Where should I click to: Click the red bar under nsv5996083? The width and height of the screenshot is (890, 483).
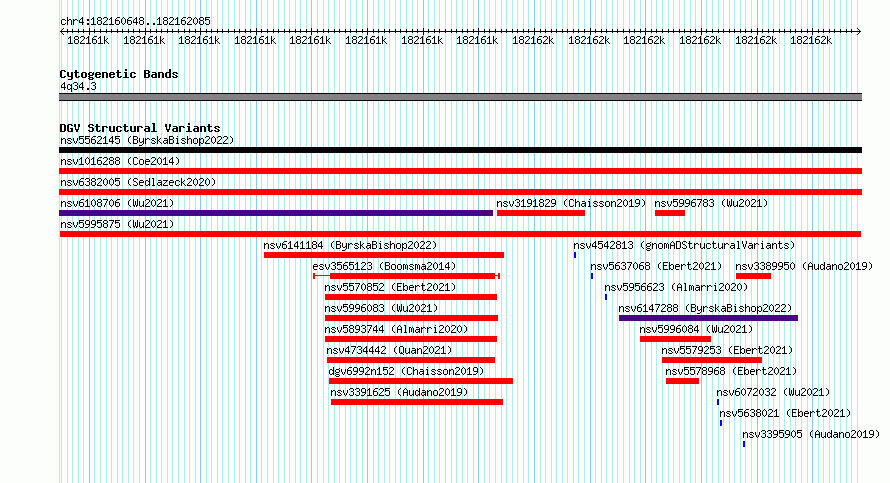pyautogui.click(x=412, y=318)
